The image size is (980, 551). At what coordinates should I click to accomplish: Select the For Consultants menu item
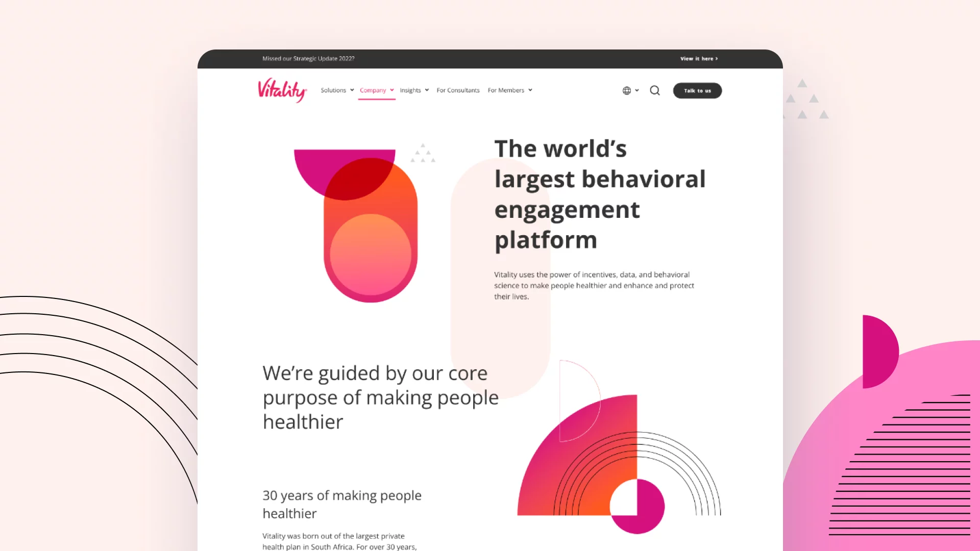pos(458,90)
